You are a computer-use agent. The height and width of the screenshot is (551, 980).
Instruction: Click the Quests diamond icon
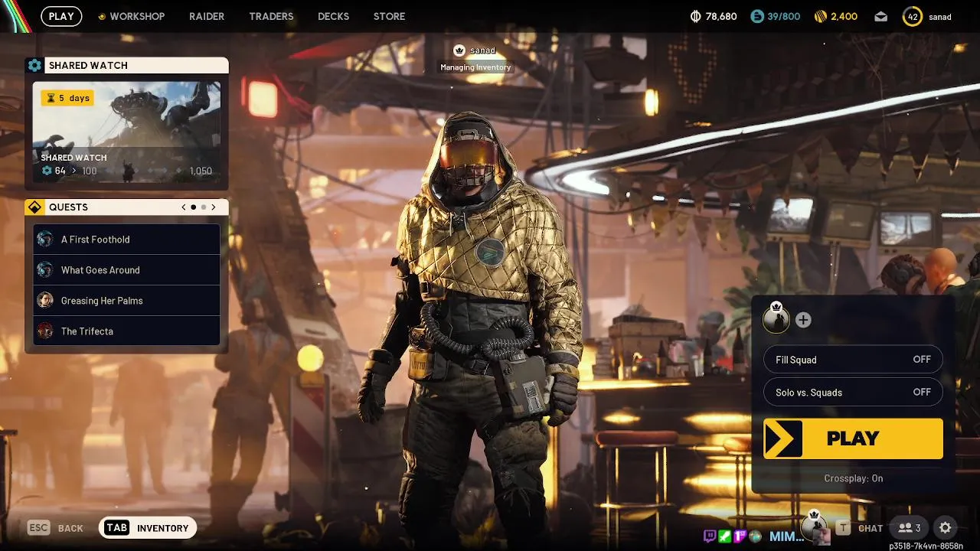pyautogui.click(x=34, y=207)
